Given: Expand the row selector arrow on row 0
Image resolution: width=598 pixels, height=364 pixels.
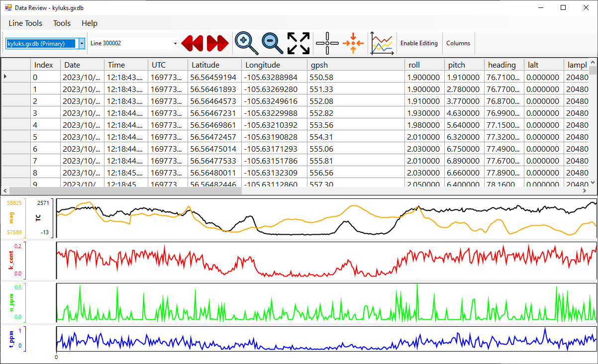Looking at the screenshot, I should point(5,77).
